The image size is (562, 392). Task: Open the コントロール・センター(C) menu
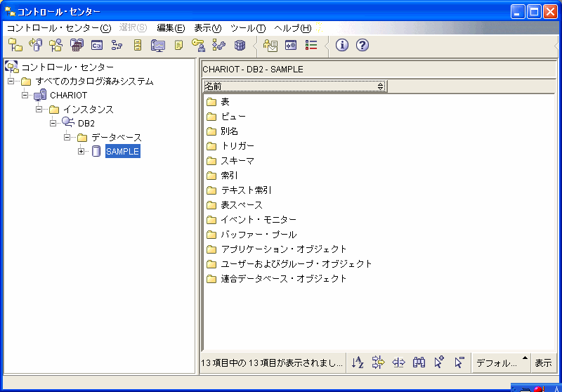click(59, 28)
